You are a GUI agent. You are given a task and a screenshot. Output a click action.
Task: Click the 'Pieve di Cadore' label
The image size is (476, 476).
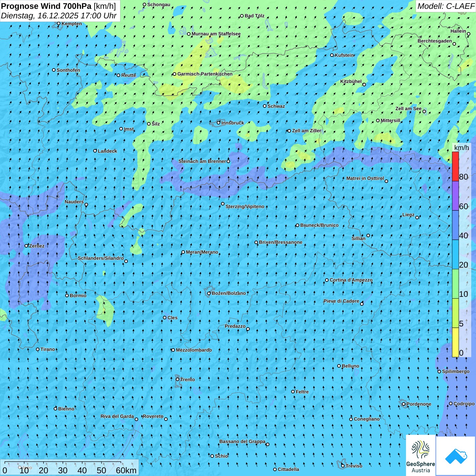[x=341, y=301]
